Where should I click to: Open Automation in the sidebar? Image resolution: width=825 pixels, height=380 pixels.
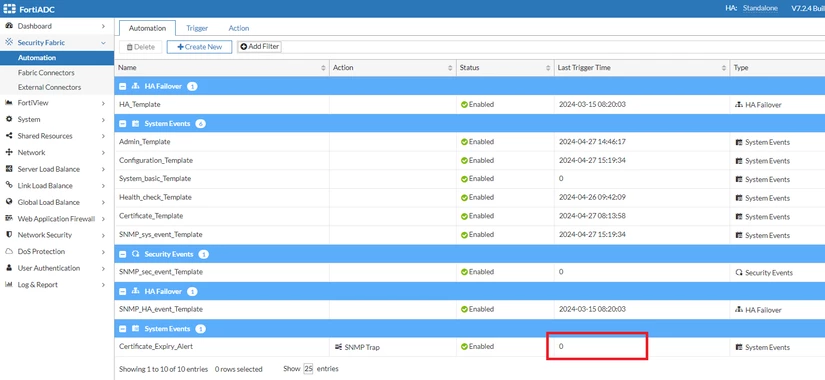point(57,58)
